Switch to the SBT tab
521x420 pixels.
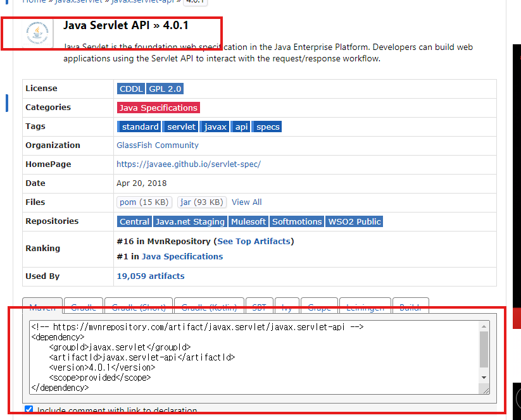(x=259, y=306)
